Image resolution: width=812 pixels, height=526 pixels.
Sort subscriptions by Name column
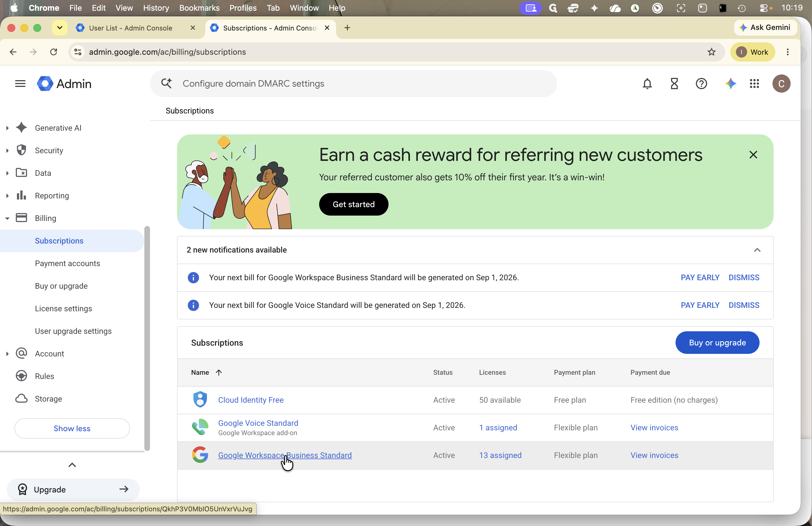click(x=206, y=372)
